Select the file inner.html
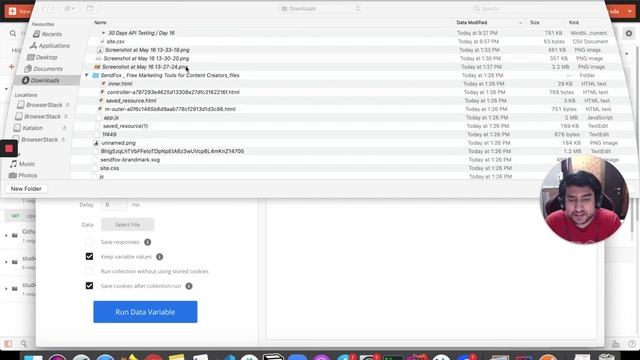640x360 pixels. point(120,84)
